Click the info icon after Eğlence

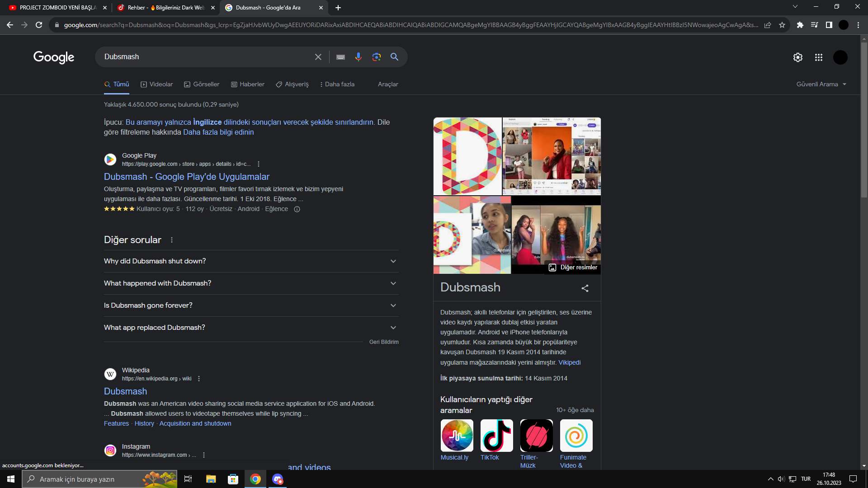pyautogui.click(x=297, y=209)
